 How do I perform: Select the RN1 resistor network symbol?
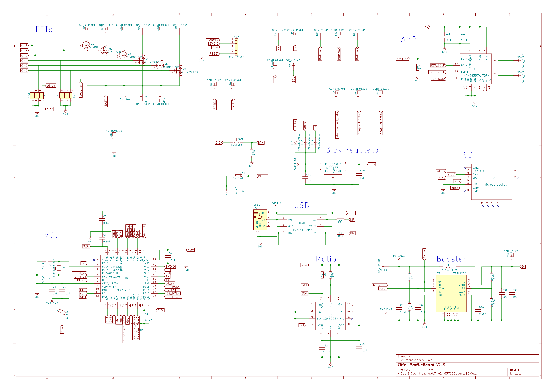[65, 96]
